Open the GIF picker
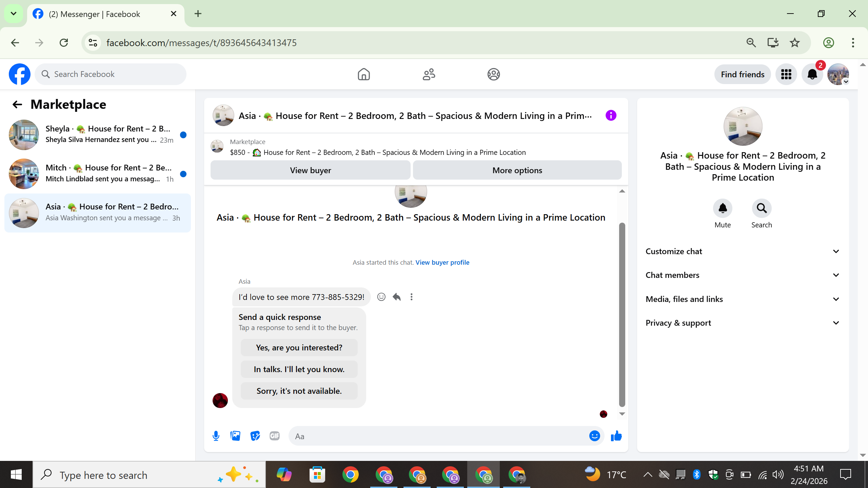The image size is (868, 488). [275, 436]
